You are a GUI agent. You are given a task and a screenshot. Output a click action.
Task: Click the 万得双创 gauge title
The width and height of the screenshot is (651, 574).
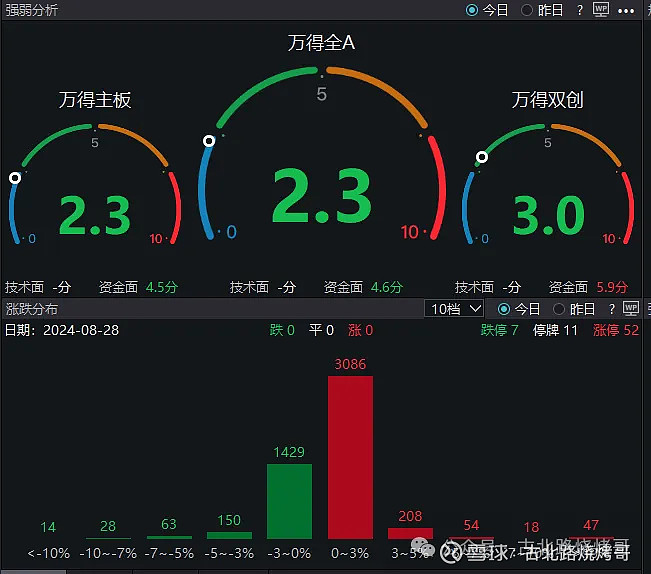coord(548,100)
